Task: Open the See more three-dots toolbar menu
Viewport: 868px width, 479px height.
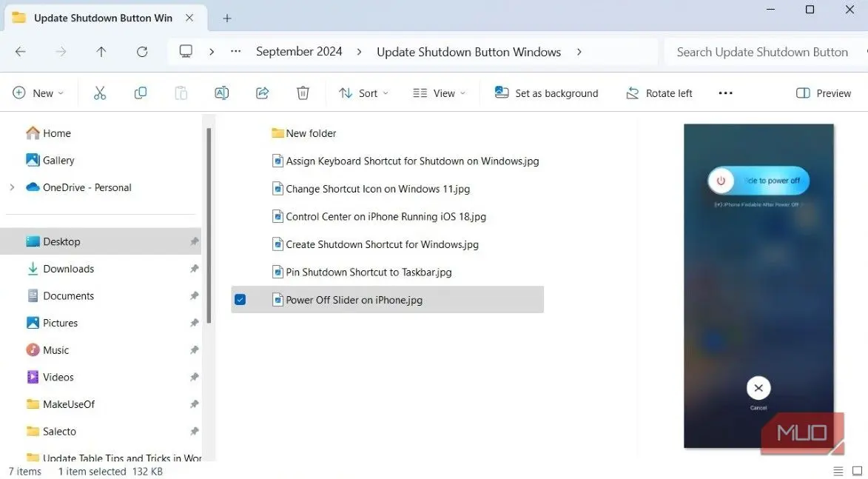Action: pos(726,93)
